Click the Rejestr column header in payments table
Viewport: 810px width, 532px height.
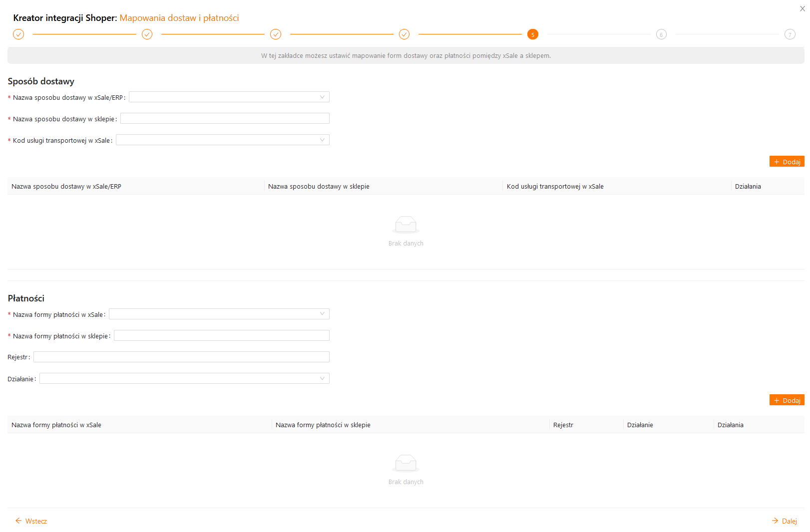point(563,425)
